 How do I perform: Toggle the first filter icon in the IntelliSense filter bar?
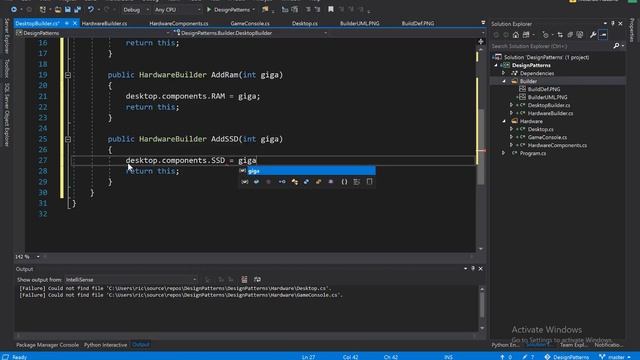click(244, 182)
